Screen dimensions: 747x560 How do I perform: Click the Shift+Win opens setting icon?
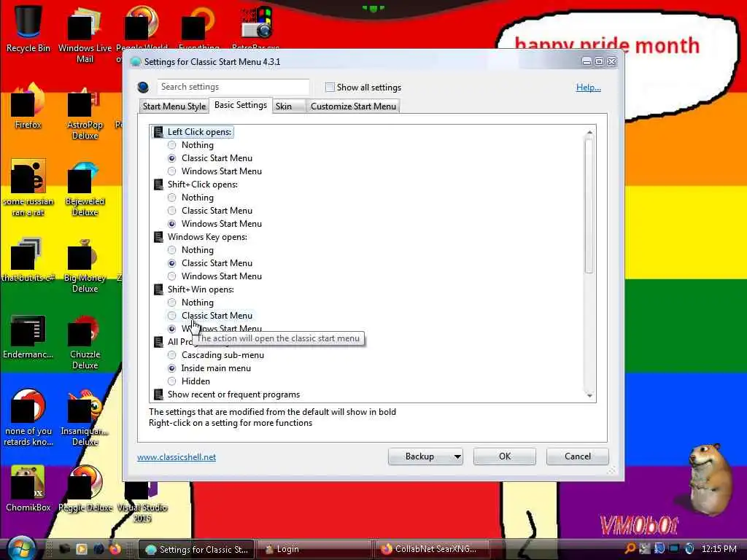pos(158,289)
